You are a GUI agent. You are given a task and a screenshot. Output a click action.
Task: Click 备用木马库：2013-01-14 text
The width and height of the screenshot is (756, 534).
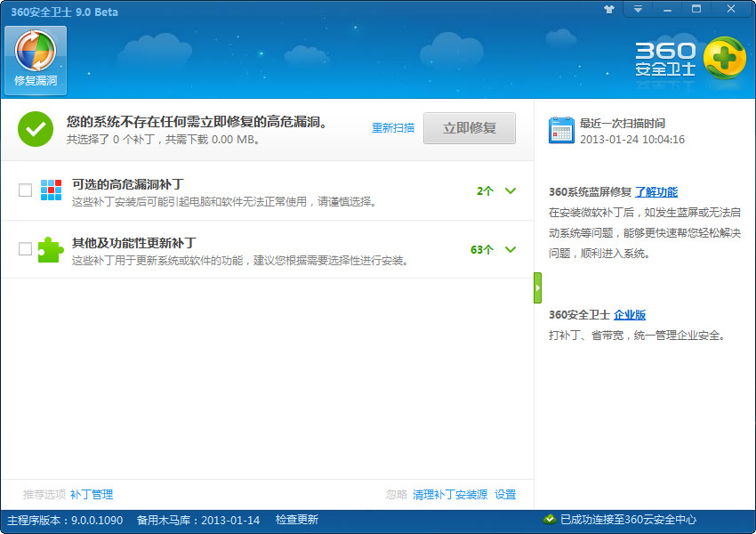click(198, 520)
